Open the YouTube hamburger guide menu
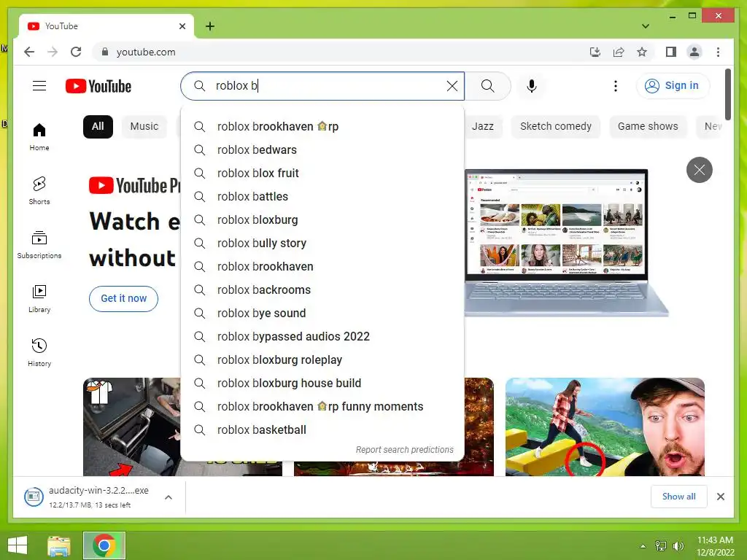 tap(39, 86)
